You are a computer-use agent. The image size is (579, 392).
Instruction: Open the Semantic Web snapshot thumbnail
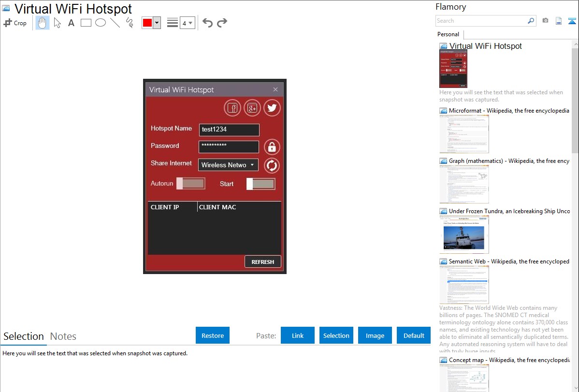point(464,285)
